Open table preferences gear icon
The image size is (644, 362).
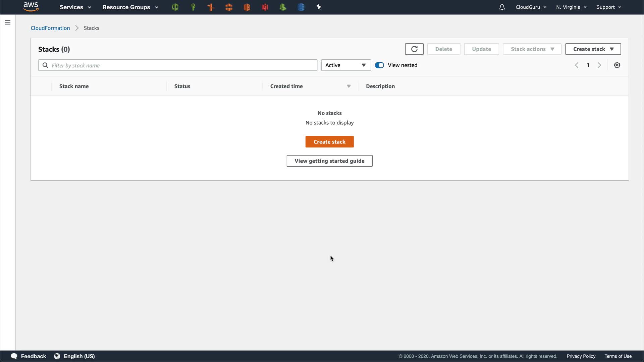coord(617,65)
